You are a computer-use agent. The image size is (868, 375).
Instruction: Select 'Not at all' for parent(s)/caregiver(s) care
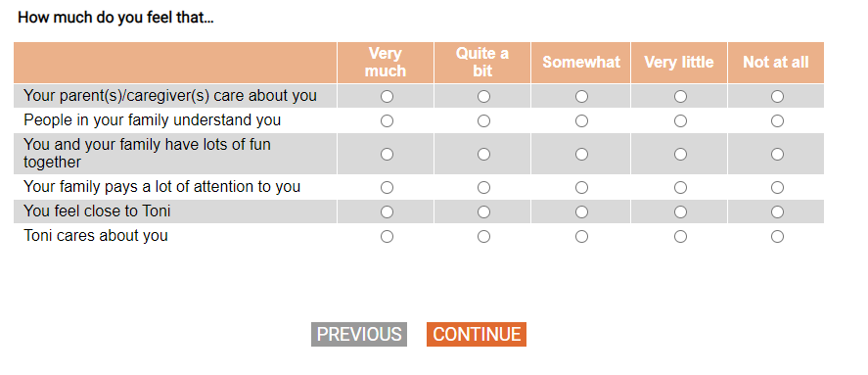pos(777,96)
